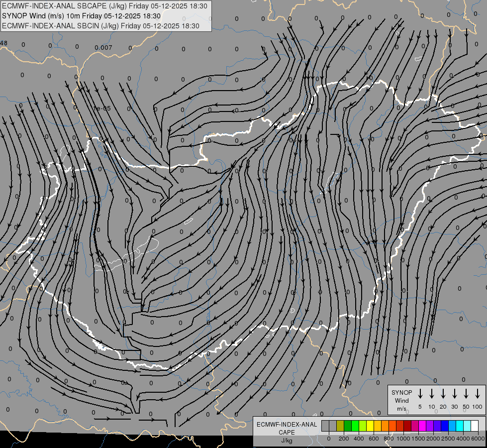Click the 600 tick label in CAPE legend

coord(374,439)
